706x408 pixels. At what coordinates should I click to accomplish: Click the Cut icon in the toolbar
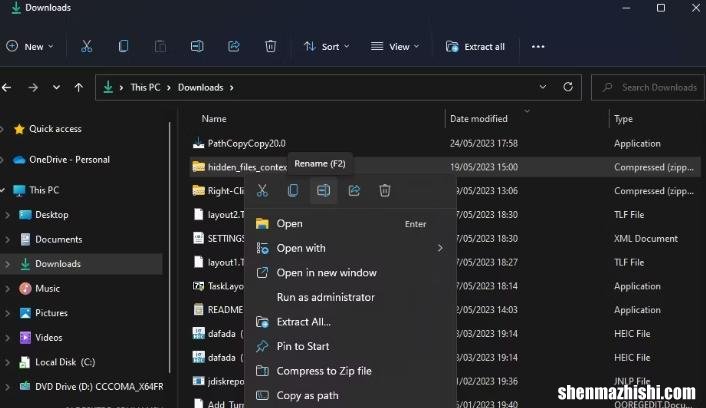(86, 46)
